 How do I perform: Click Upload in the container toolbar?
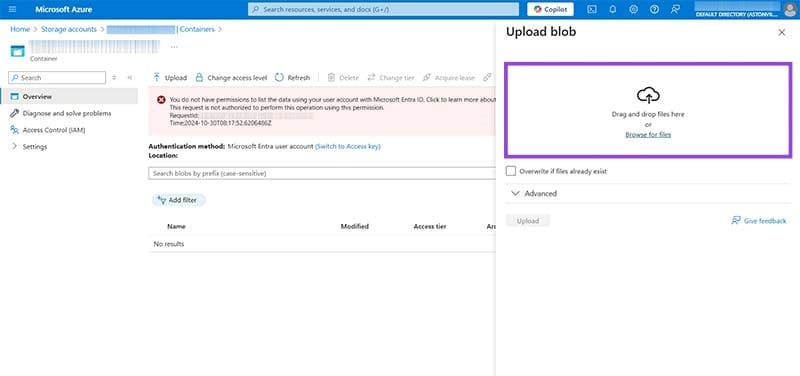pyautogui.click(x=170, y=78)
